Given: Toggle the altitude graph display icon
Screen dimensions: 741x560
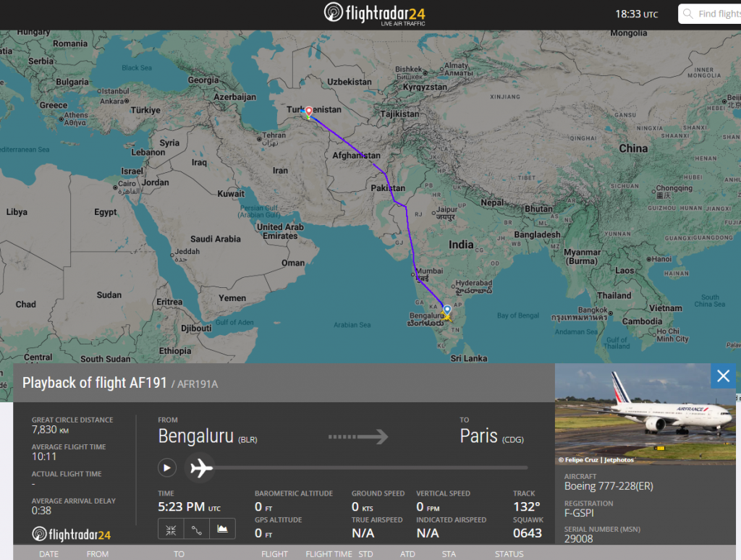Looking at the screenshot, I should 222,529.
